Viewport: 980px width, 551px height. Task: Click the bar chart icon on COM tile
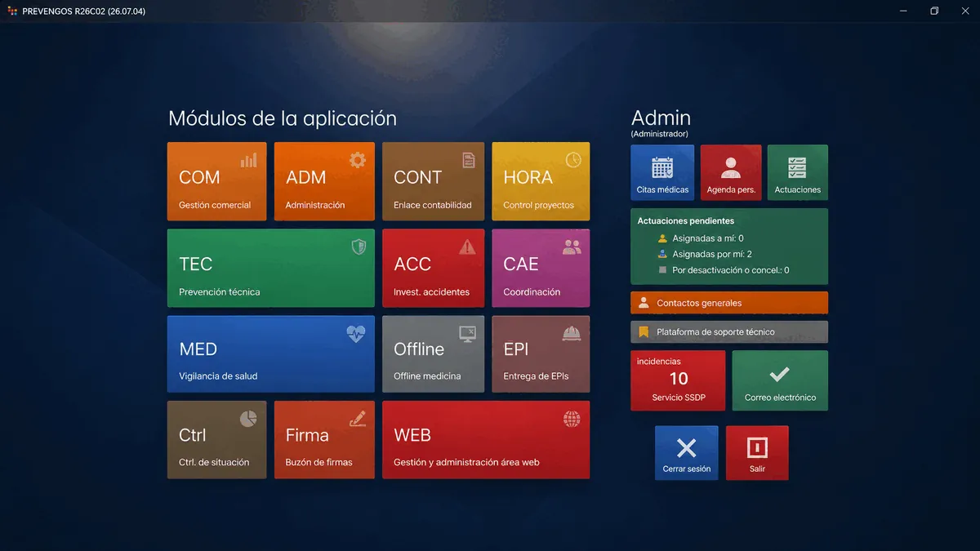coord(248,160)
